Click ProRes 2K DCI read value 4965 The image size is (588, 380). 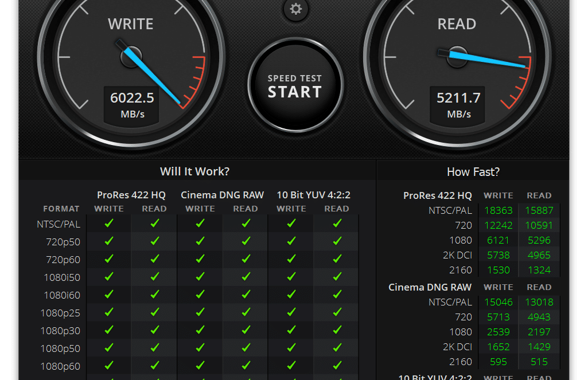click(539, 255)
